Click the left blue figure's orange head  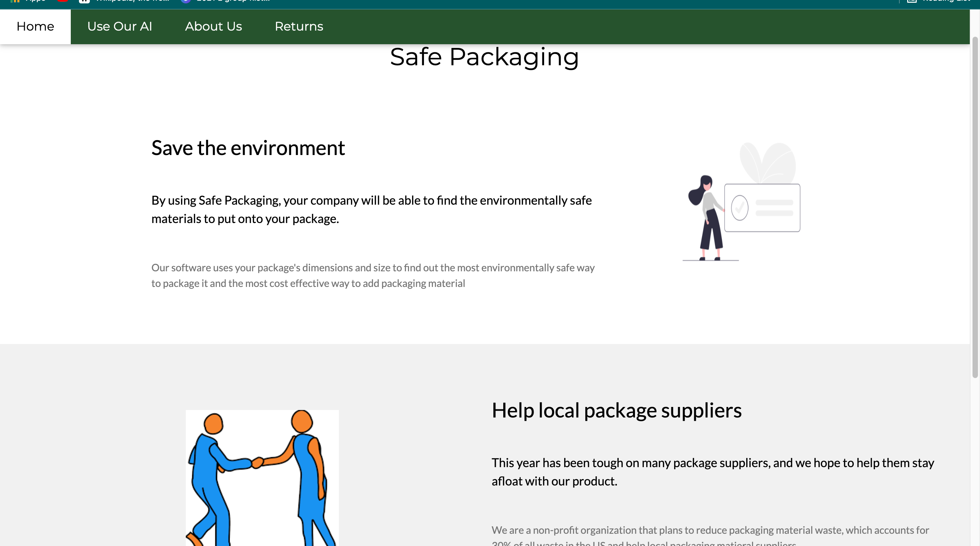[213, 424]
